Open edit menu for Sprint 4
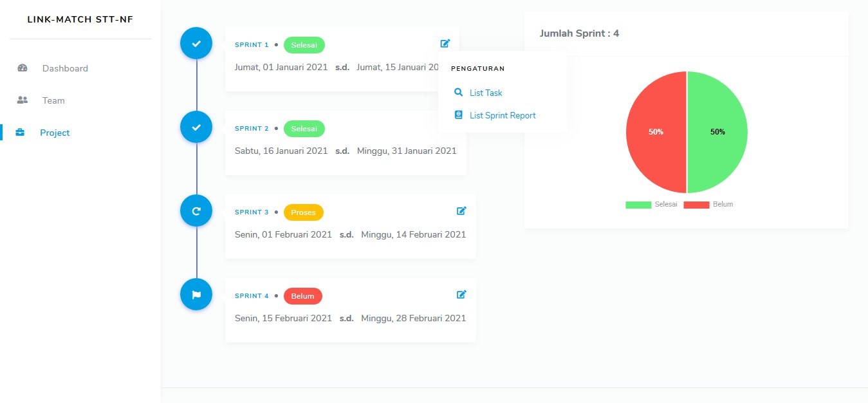 pos(461,294)
